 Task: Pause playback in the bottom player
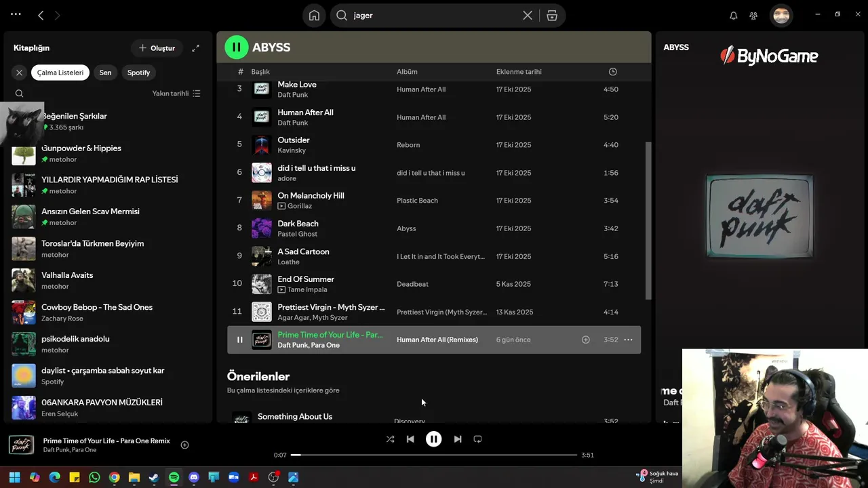(x=434, y=439)
